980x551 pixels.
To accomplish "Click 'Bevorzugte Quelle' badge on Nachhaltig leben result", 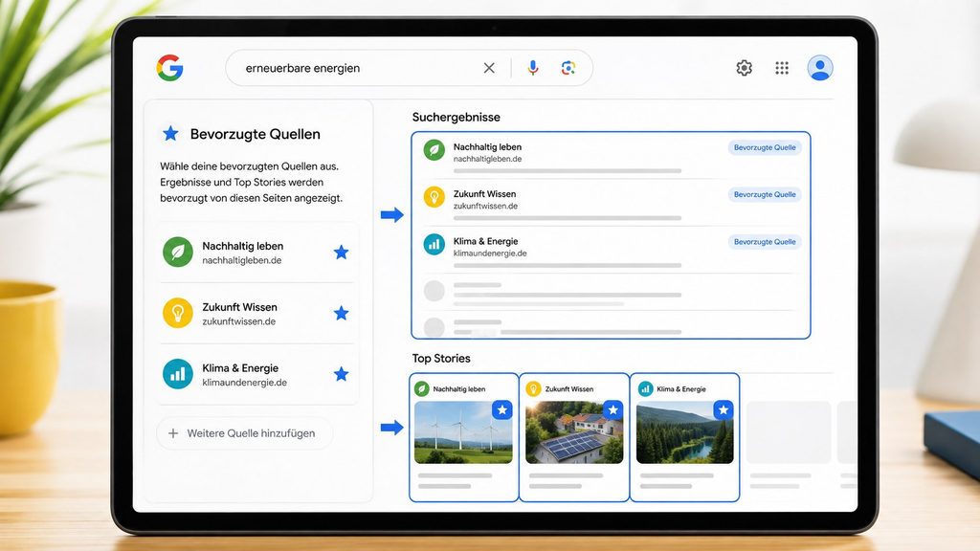I will pos(765,147).
